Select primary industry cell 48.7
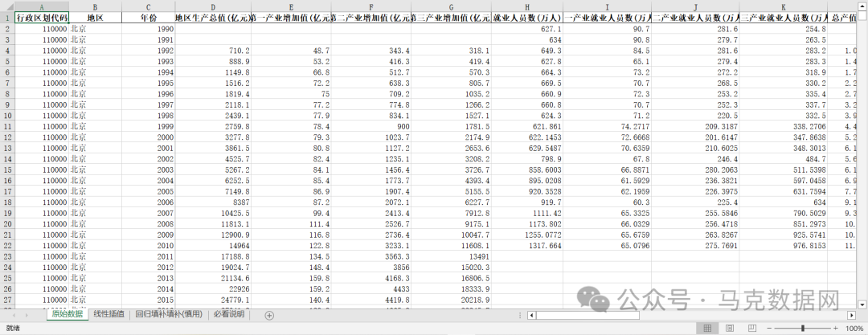This screenshot has width=868, height=335. 291,51
